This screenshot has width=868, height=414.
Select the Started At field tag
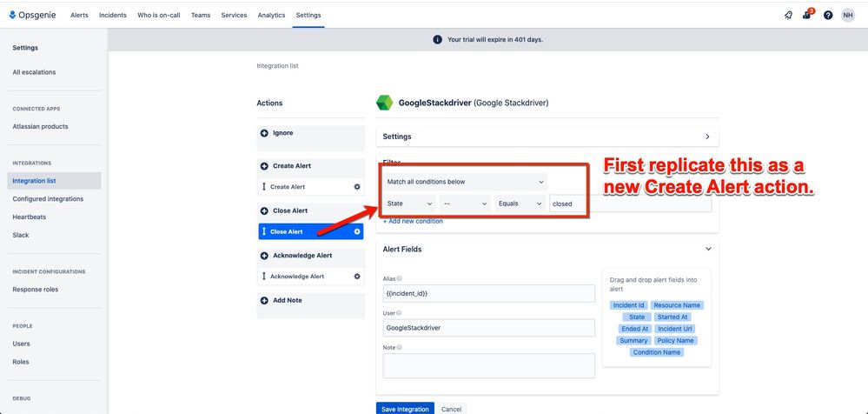point(673,317)
